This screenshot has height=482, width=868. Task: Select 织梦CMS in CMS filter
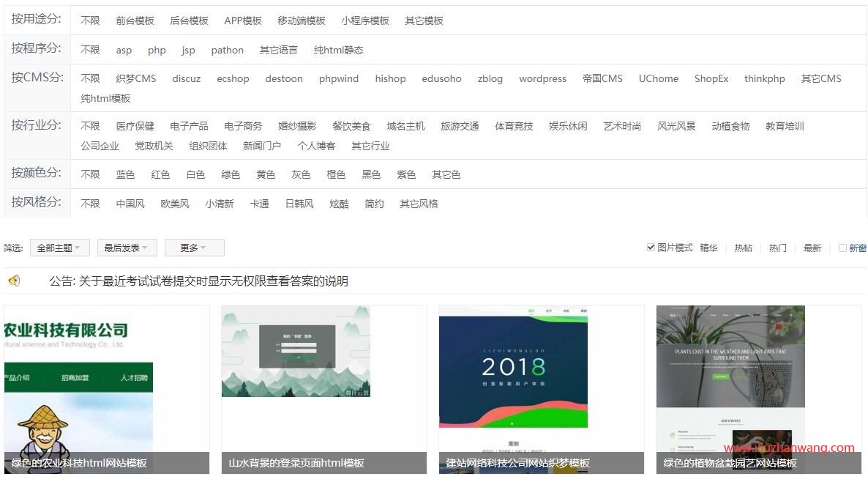coord(136,78)
